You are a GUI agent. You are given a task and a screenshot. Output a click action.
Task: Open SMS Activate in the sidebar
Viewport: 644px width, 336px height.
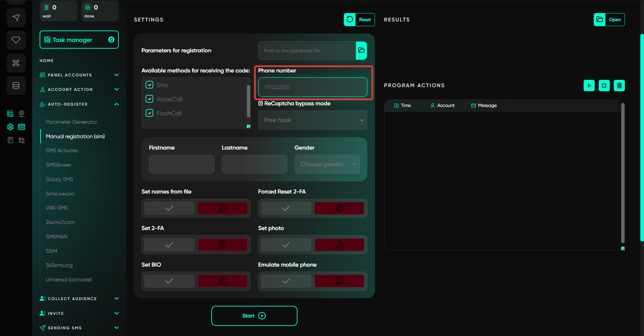coord(62,151)
